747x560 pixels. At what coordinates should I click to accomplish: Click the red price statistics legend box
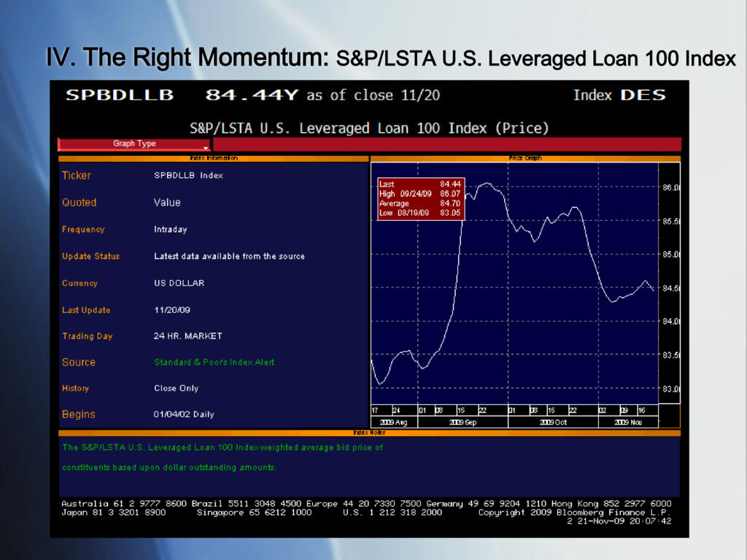(420, 198)
